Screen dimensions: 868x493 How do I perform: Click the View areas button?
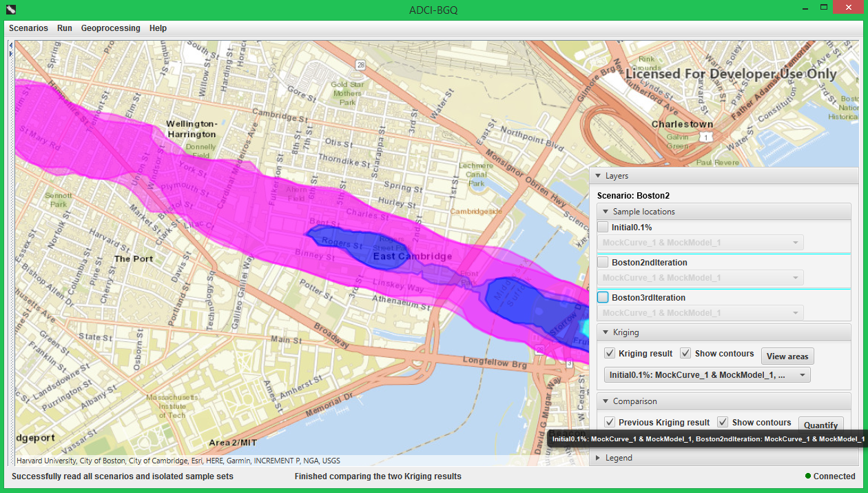(787, 356)
